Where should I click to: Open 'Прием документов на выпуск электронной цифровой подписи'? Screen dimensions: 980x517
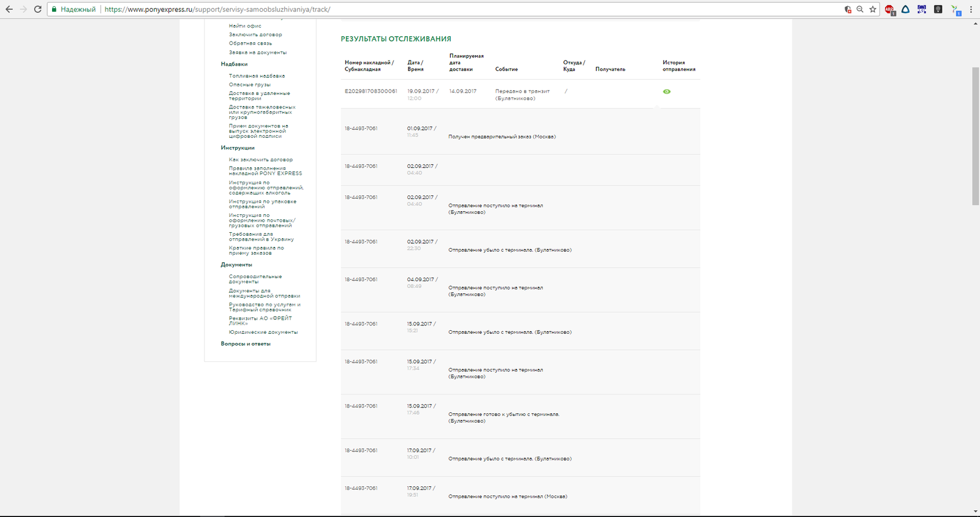coord(258,131)
